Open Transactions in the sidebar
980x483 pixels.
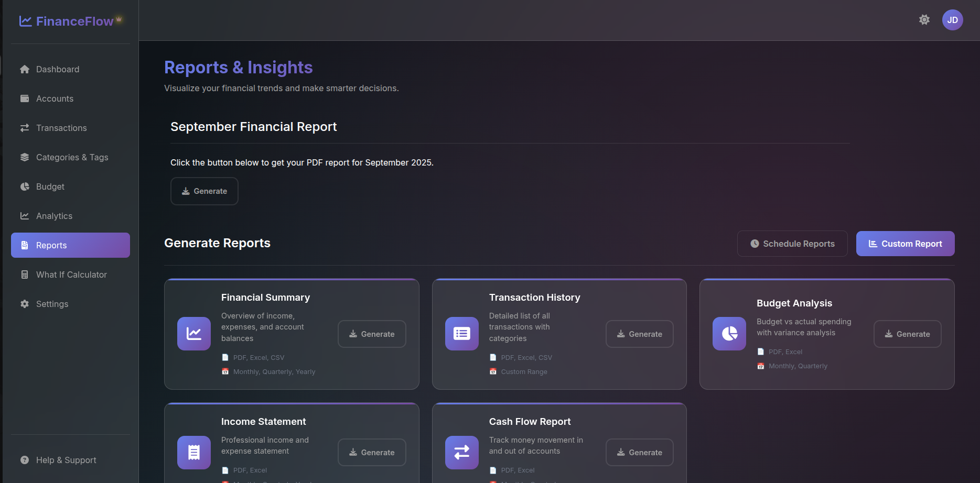click(x=61, y=128)
